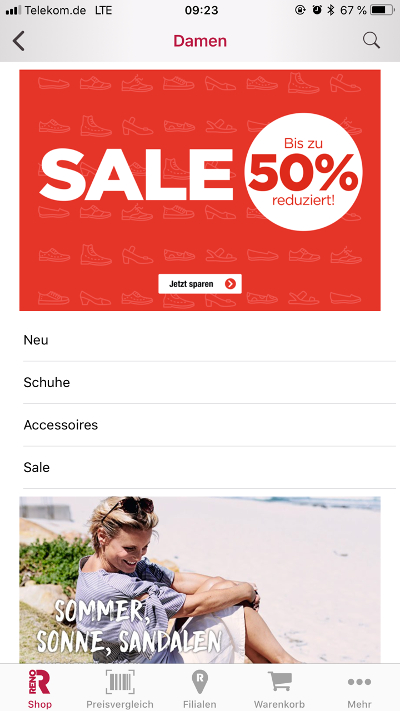Open the Neu category
Image resolution: width=400 pixels, height=711 pixels.
[209, 340]
